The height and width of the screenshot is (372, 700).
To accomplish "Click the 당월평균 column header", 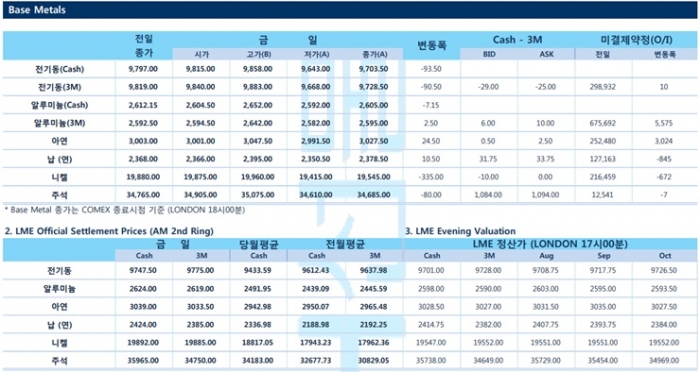I will point(259,244).
